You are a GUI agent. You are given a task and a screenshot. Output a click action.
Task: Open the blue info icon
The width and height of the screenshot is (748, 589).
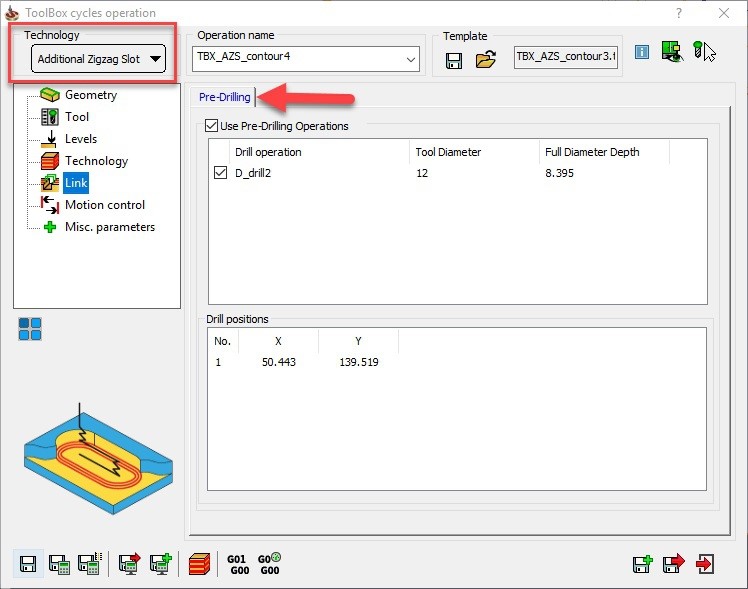coord(642,52)
